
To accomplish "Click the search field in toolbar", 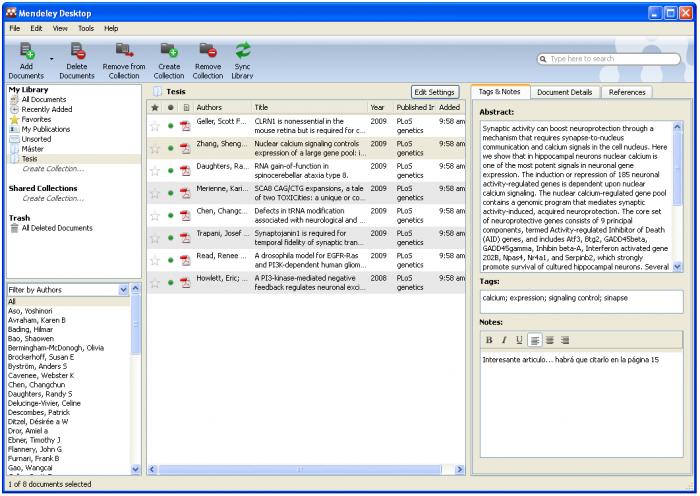I will [609, 58].
